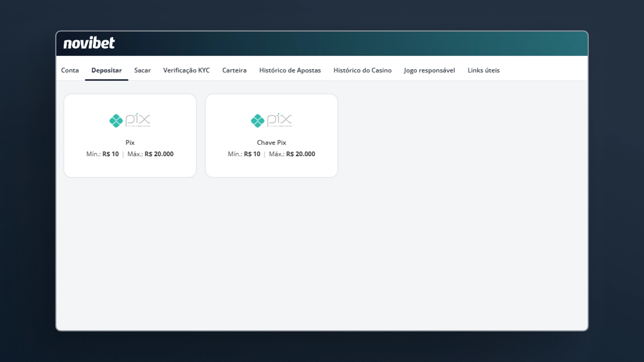
Task: Choose the Chave Pix deposit method label
Action: pyautogui.click(x=272, y=142)
